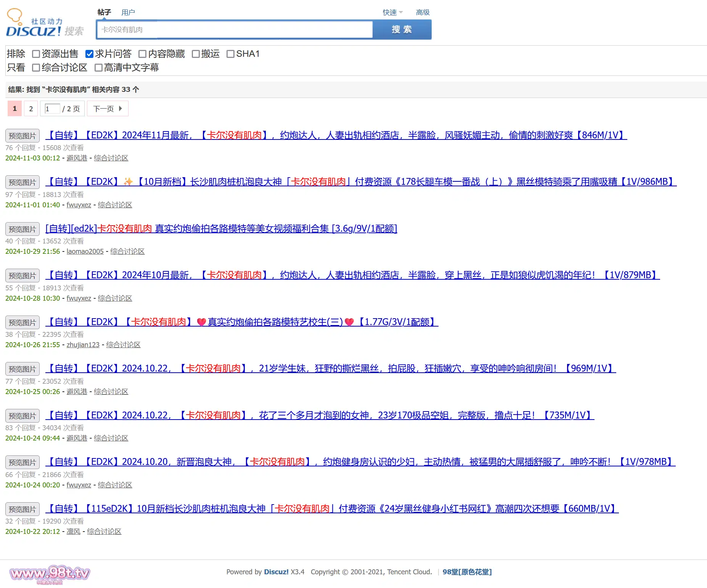Show only 综合讨论区 via the 只看 checkbox
Screen dimensions: 707x588
pyautogui.click(x=36, y=68)
